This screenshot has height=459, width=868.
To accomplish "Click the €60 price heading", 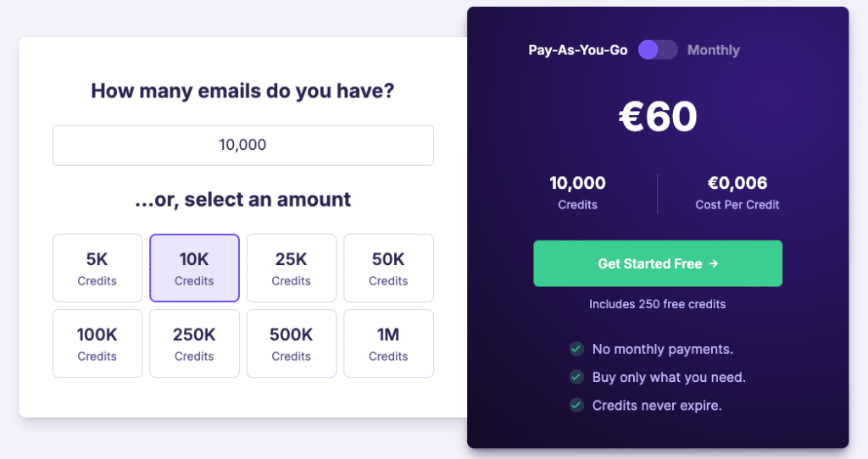I will 658,117.
